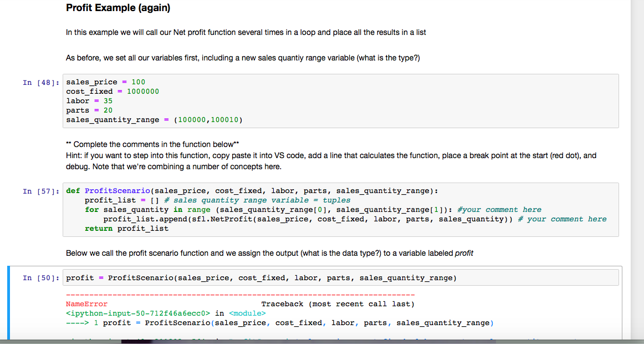Click the line "labor = 35"
This screenshot has height=344, width=644.
[89, 101]
